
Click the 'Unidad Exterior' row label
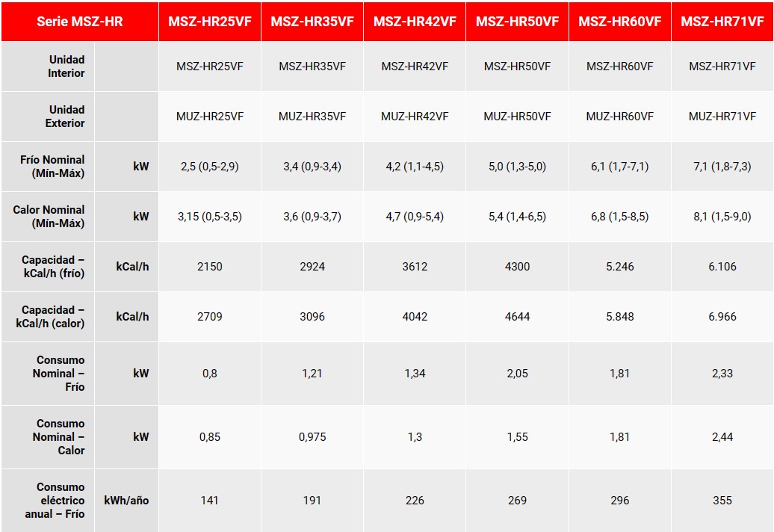coord(65,117)
